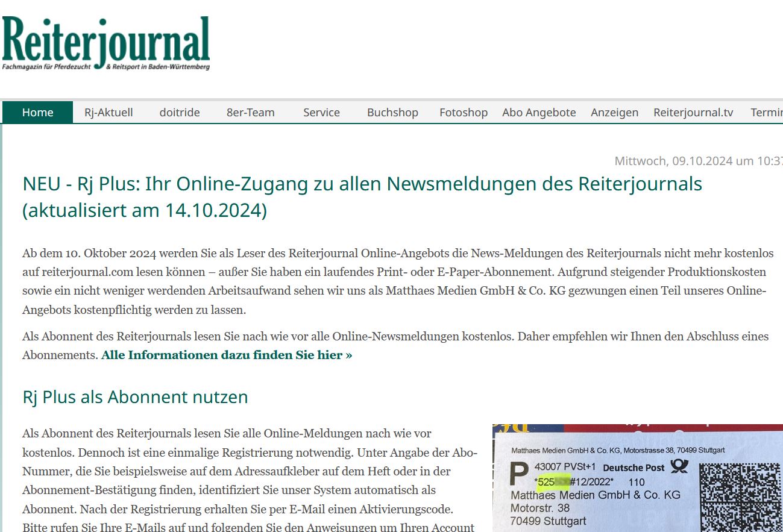Click the Deutsche Post horn logo in photo
783x532 pixels.
[680, 466]
